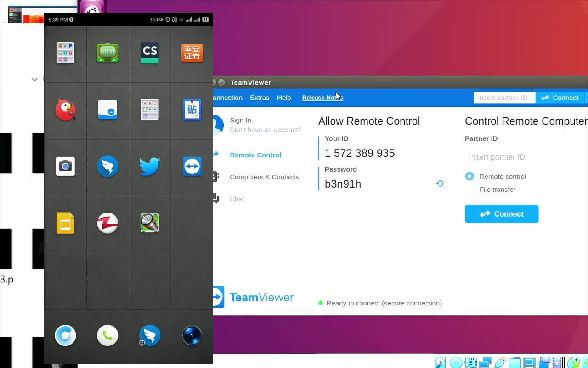The width and height of the screenshot is (588, 368).
Task: Click the Connect button in the top toolbar
Action: 560,98
